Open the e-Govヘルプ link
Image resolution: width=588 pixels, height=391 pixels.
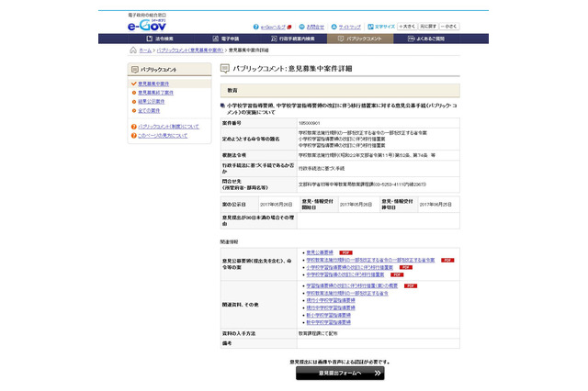coord(273,27)
